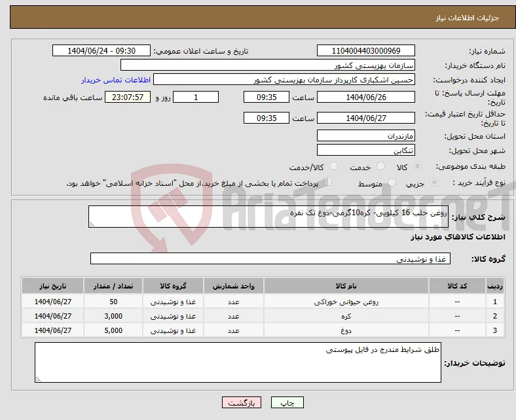Click response deadline time 09:35 field
This screenshot has width=516, height=420.
click(267, 97)
